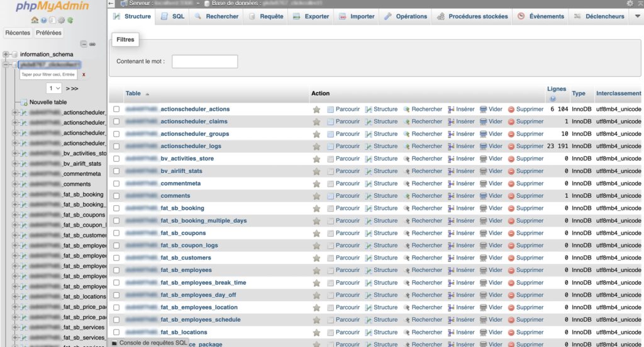Star the fat_sb_locations table as favorite

(316, 332)
